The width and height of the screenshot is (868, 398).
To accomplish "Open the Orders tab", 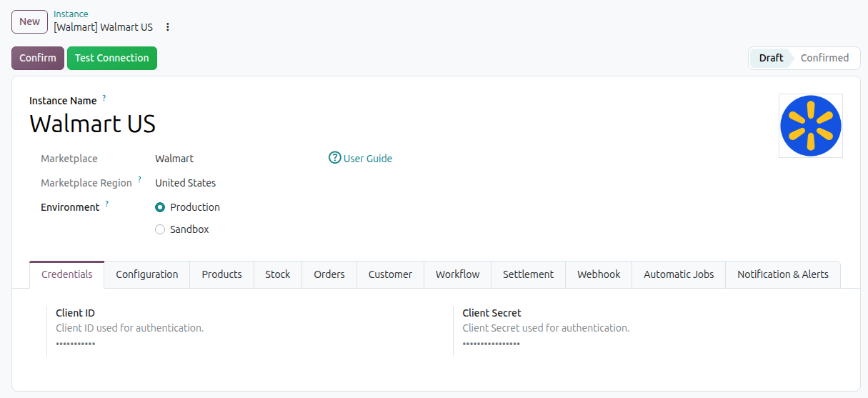I will pos(329,274).
